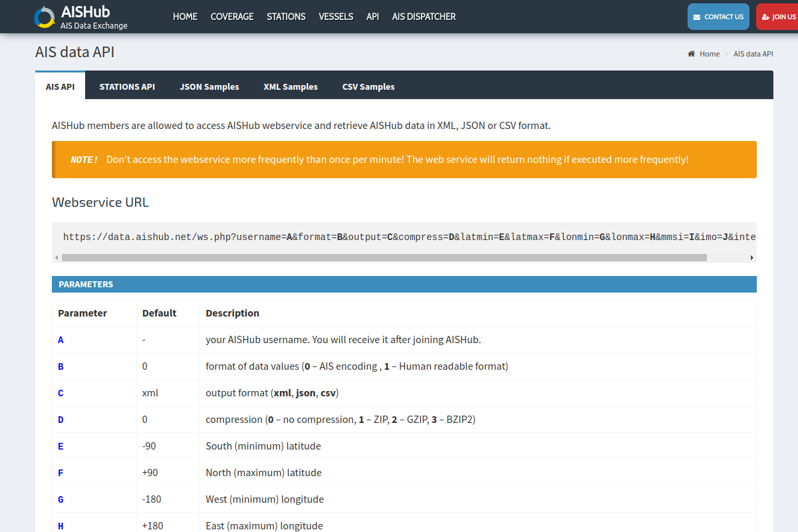Viewport: 798px width, 532px height.
Task: Click parameter C in the table
Action: 61,393
